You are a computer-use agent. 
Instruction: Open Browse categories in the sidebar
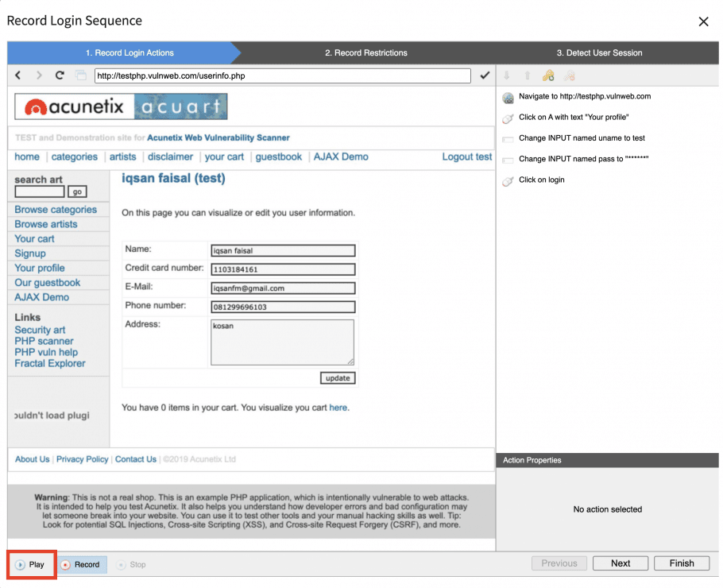click(x=56, y=209)
